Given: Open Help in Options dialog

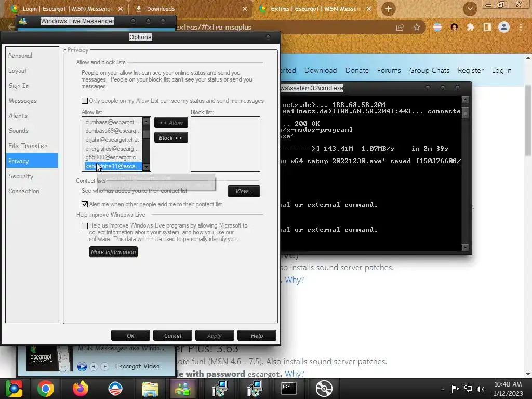Looking at the screenshot, I should (257, 336).
